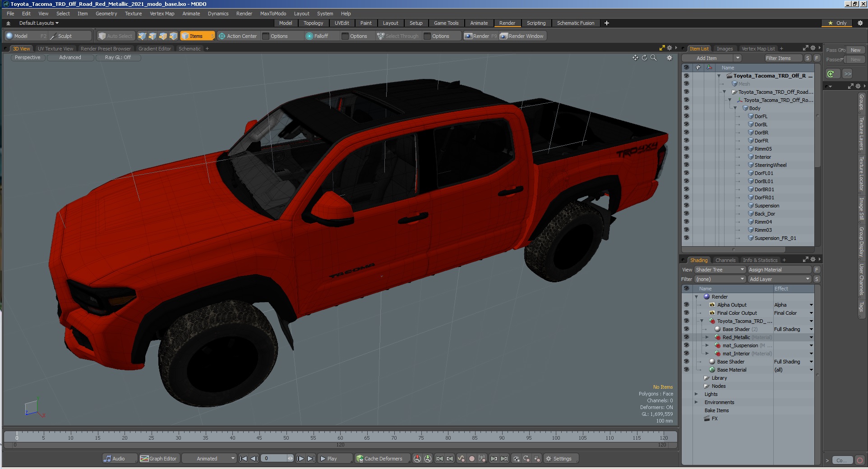Open Graph Editor
Viewport: 868px width, 469px height.
158,459
